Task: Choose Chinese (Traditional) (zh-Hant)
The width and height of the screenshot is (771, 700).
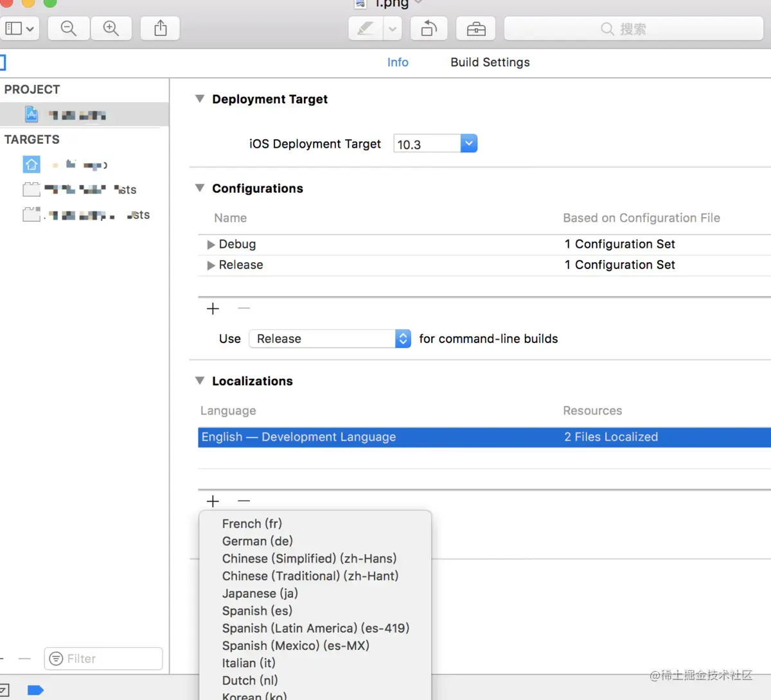Action: 315,576
